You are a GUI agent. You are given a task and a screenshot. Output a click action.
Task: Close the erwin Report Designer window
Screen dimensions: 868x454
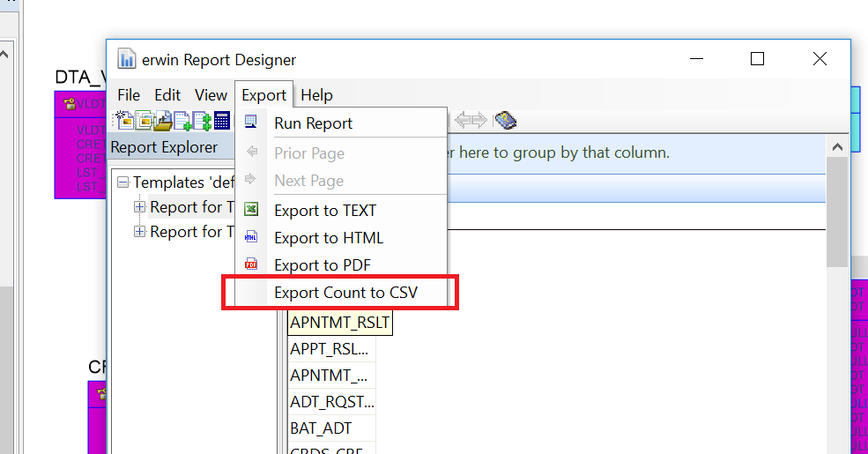coord(820,59)
